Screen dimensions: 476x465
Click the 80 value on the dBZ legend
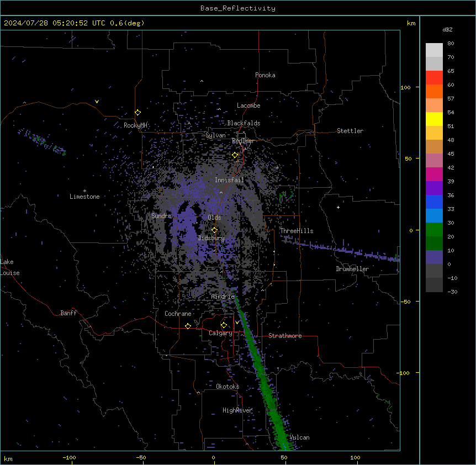tap(451, 44)
